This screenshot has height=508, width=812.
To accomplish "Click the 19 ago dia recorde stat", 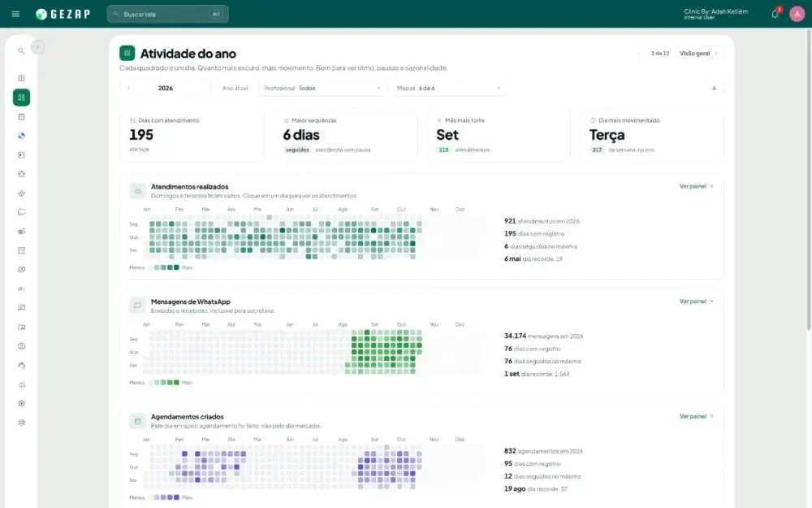I will tap(535, 488).
